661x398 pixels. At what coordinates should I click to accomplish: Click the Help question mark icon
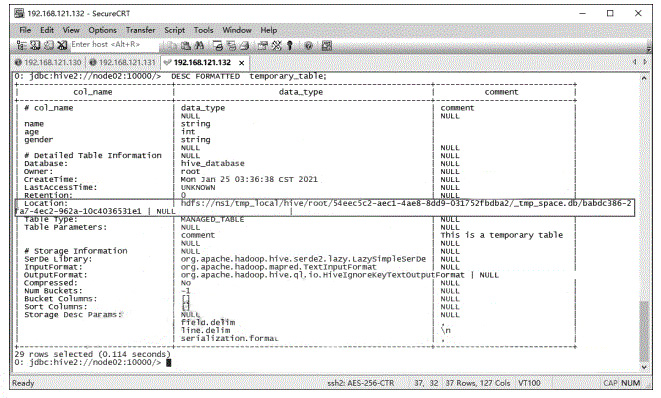click(x=309, y=46)
